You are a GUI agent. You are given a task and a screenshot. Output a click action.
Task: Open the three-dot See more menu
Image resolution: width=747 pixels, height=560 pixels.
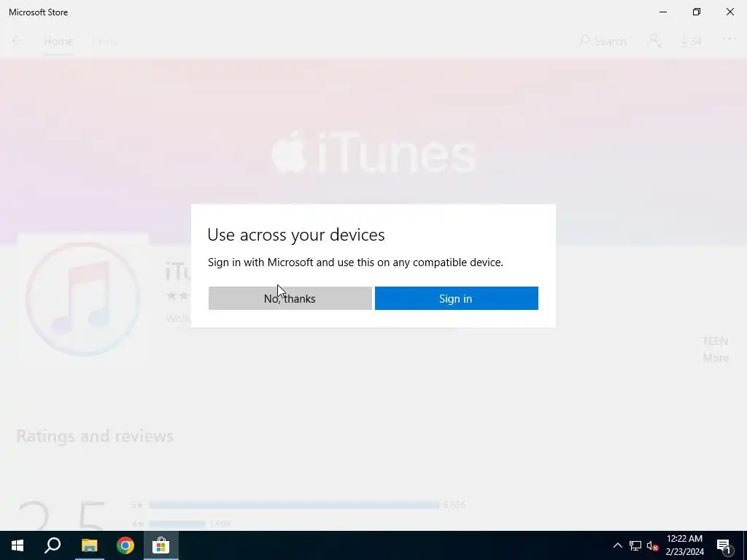point(729,39)
